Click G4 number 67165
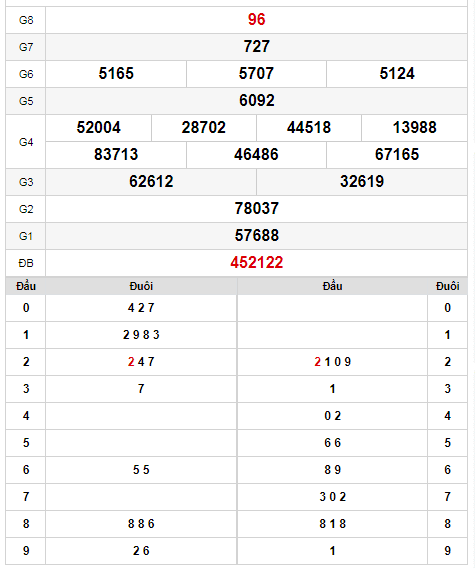 point(397,155)
